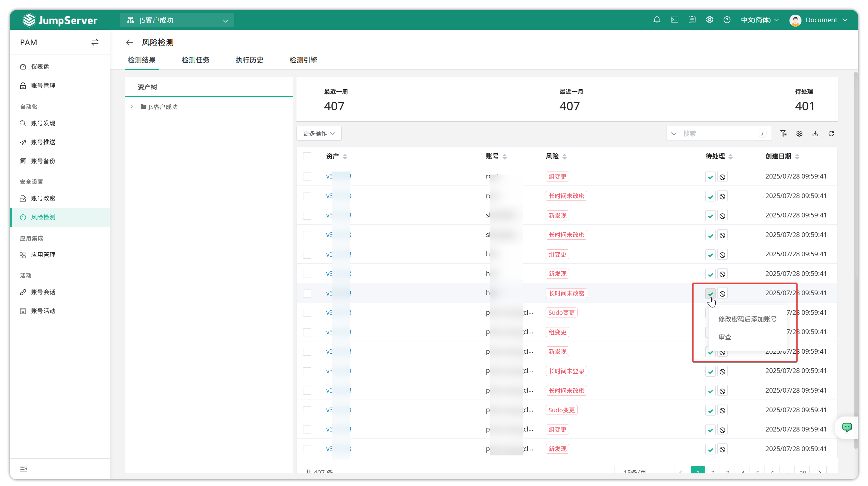Open the 更多操作 dropdown
Screen dimensions: 868x486
pyautogui.click(x=319, y=133)
